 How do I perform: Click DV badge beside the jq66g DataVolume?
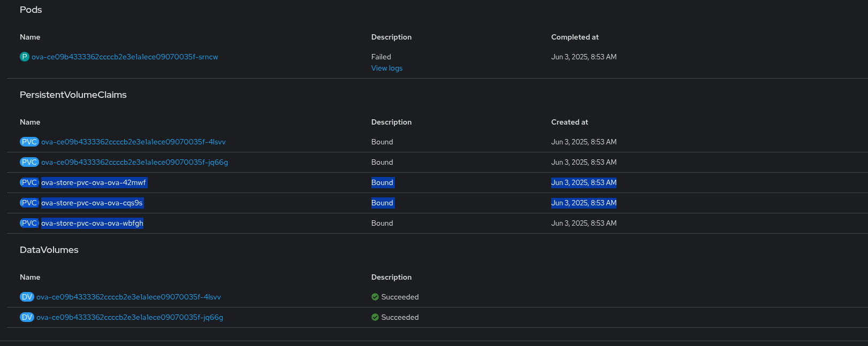(x=27, y=317)
